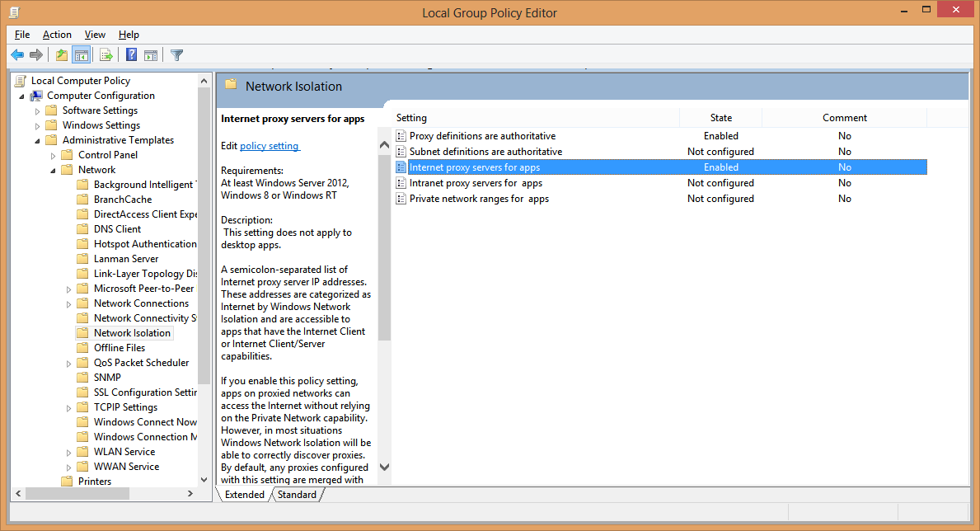Expand the WWAN Service node
Image resolution: width=980 pixels, height=531 pixels.
point(68,468)
